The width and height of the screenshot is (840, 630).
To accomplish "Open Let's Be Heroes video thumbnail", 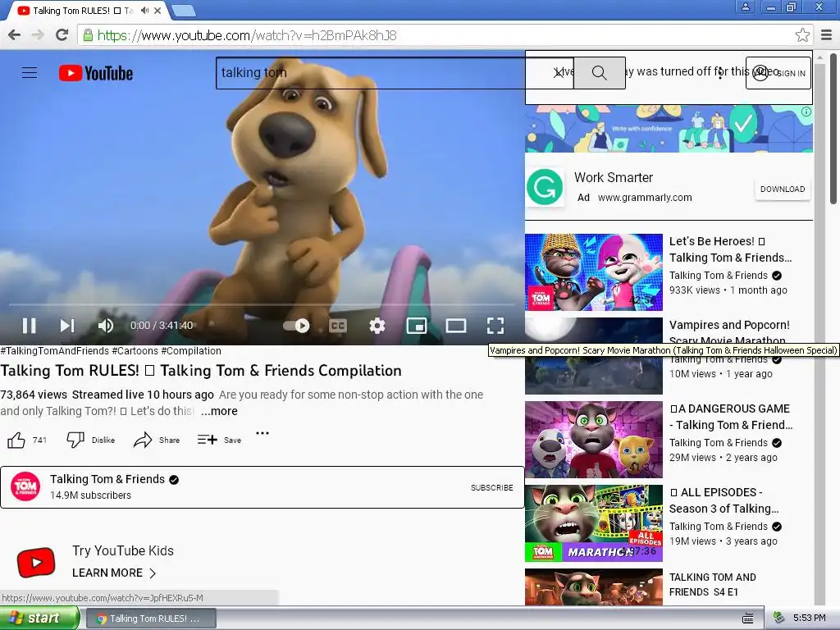I will click(x=594, y=272).
